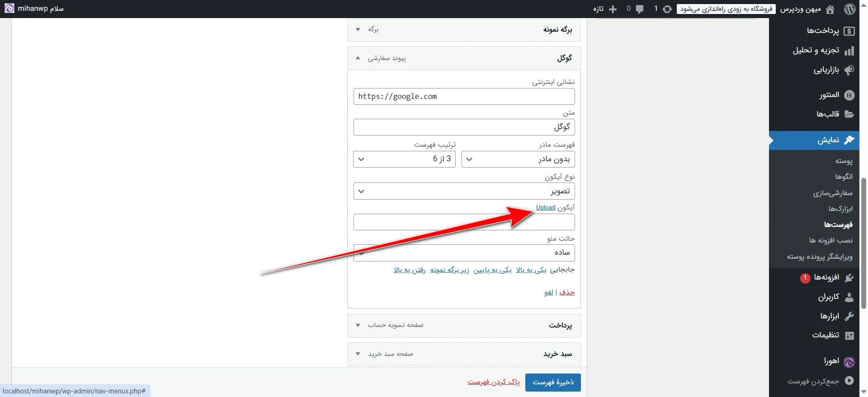
Task: Click the افزونه‌ها plugin icon
Action: (x=849, y=278)
